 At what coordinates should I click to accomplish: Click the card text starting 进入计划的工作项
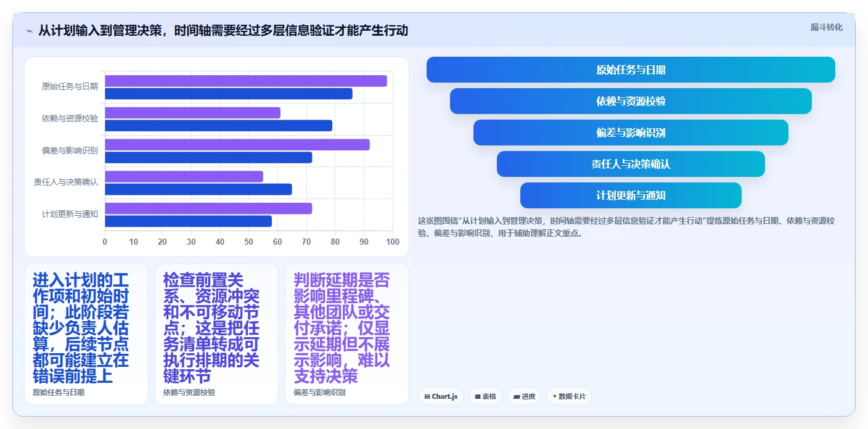click(x=81, y=328)
